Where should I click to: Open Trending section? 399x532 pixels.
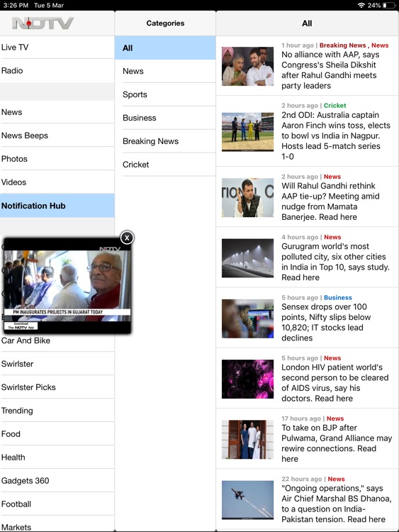pos(57,411)
